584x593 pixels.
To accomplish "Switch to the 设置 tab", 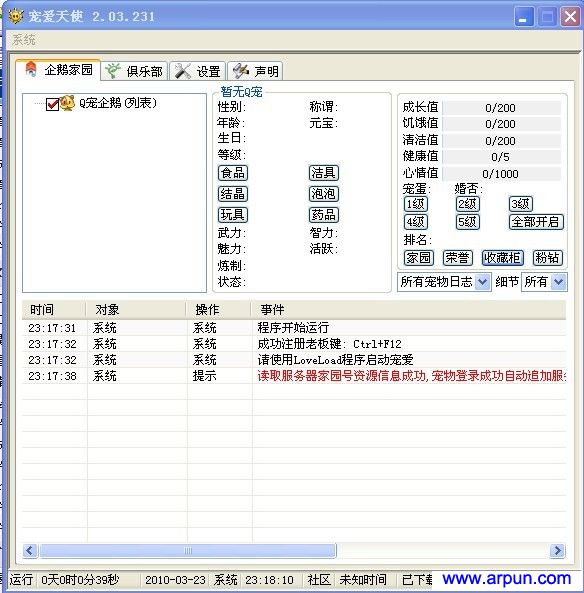I will pyautogui.click(x=197, y=71).
